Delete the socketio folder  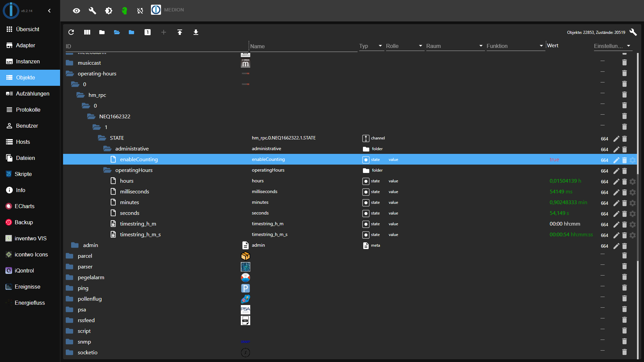[625, 352]
